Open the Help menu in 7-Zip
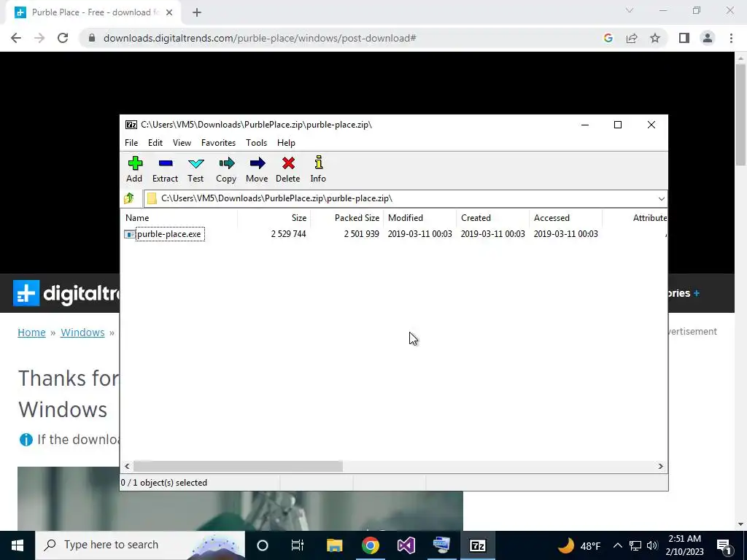 point(286,143)
